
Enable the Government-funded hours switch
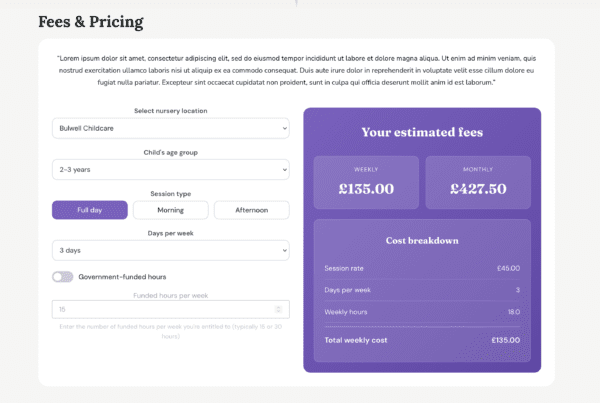[x=63, y=276]
